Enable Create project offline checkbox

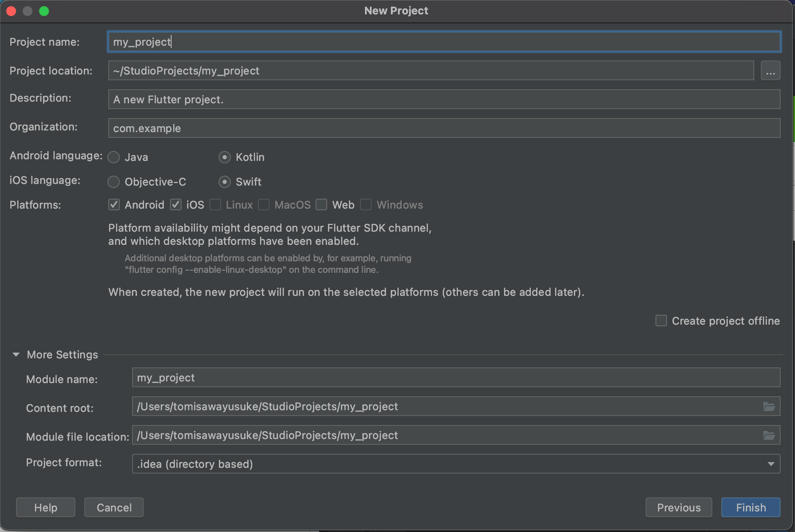661,321
